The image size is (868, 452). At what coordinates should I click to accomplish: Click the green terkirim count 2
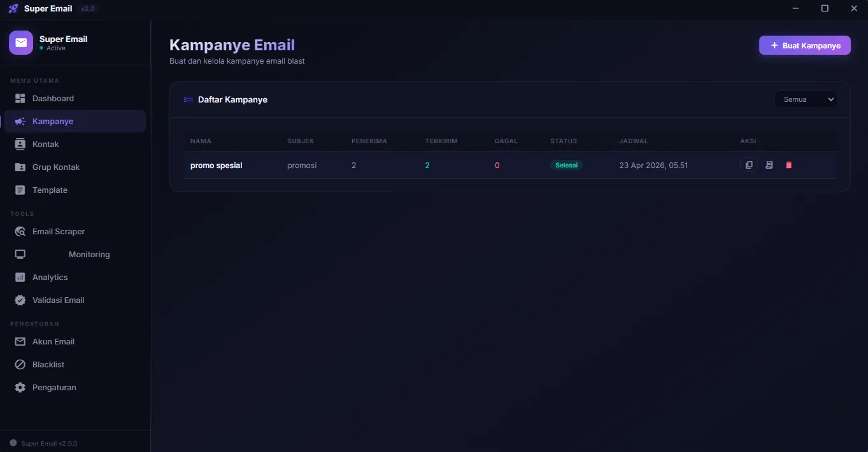427,166
